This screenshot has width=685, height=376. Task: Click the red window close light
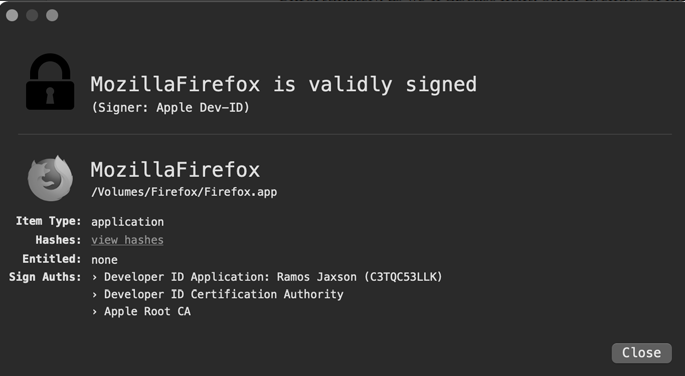coord(12,15)
